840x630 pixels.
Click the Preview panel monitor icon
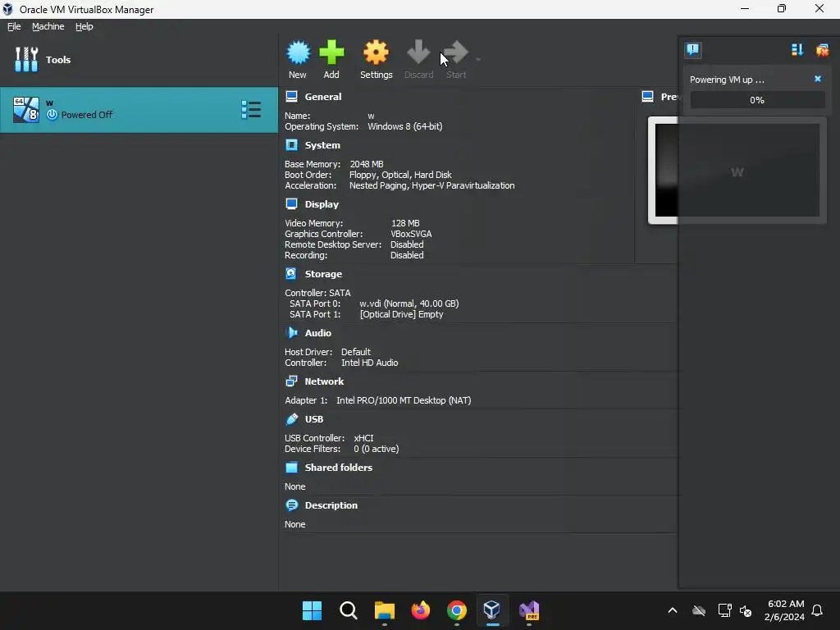(648, 97)
